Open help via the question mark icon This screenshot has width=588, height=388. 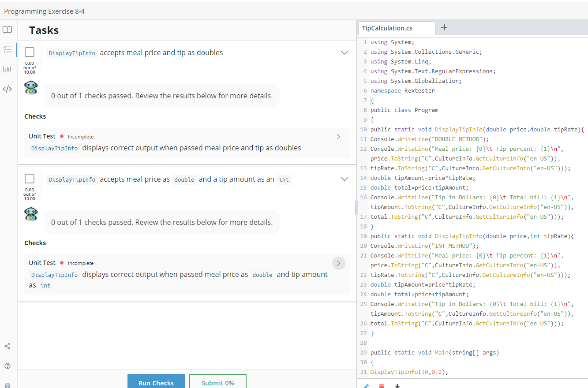(7, 366)
